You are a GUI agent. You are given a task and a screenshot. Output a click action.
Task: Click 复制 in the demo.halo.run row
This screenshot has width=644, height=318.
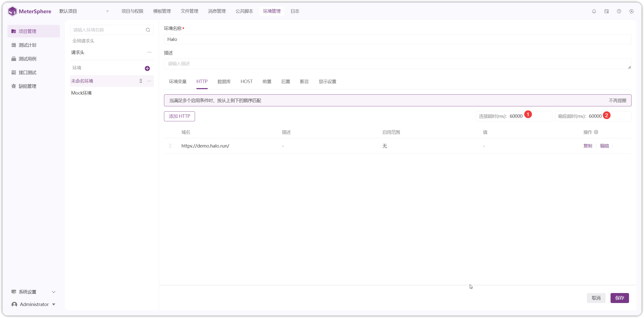[x=588, y=146]
